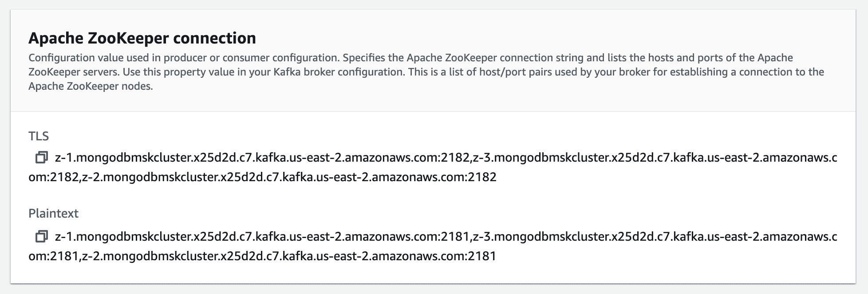Click the Plaintext section label

click(x=53, y=213)
